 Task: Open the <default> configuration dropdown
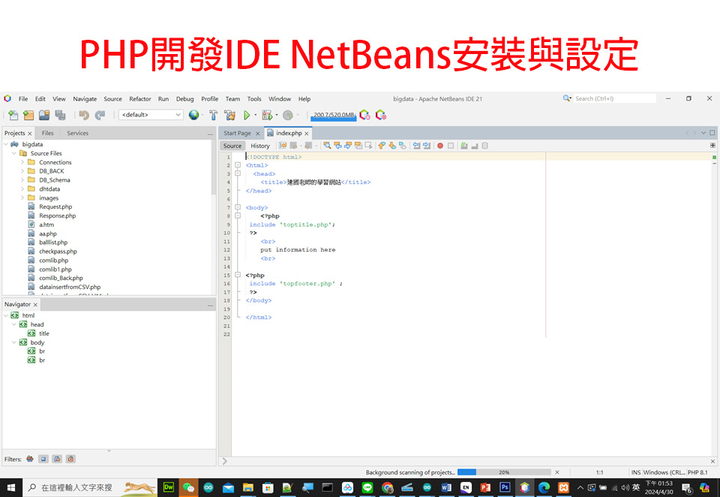coord(150,115)
